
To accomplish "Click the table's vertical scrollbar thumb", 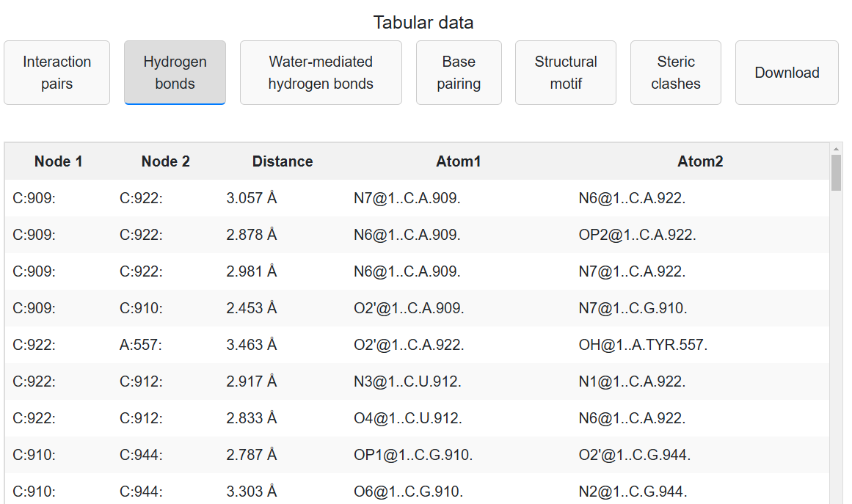I will 836,172.
